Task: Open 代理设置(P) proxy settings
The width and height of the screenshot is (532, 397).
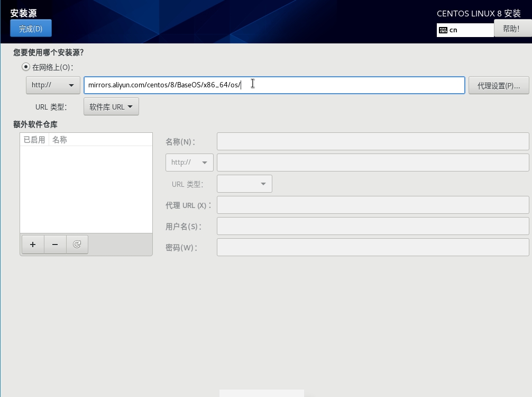Action: pos(499,85)
